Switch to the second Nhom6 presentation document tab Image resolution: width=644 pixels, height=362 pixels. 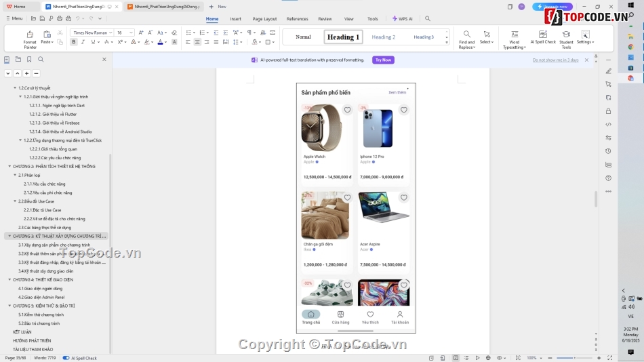pyautogui.click(x=163, y=7)
